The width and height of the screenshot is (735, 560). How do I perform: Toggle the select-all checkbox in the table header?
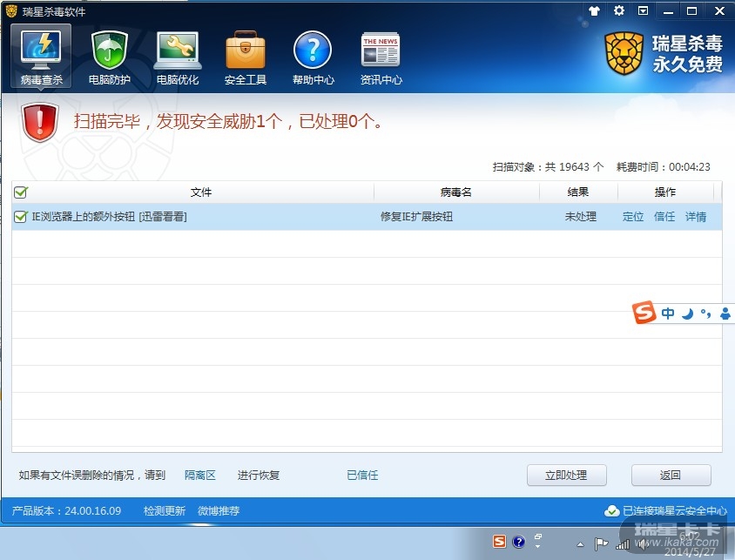pyautogui.click(x=21, y=192)
